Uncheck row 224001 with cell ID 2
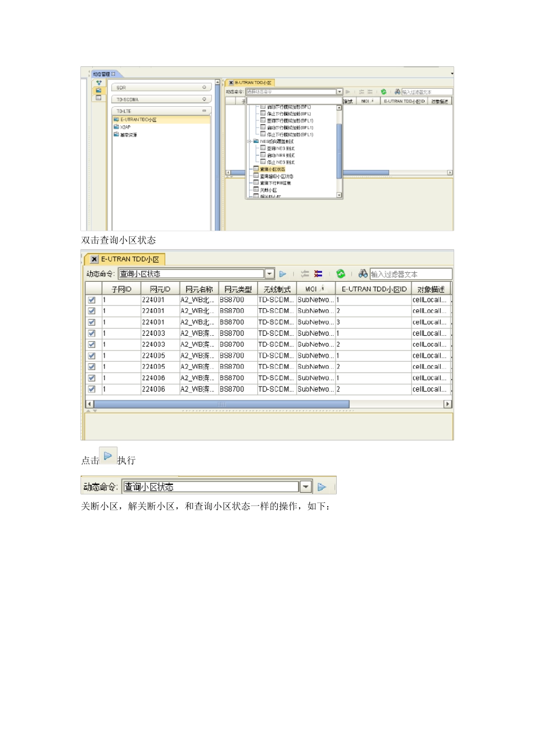534x756 pixels. [92, 311]
